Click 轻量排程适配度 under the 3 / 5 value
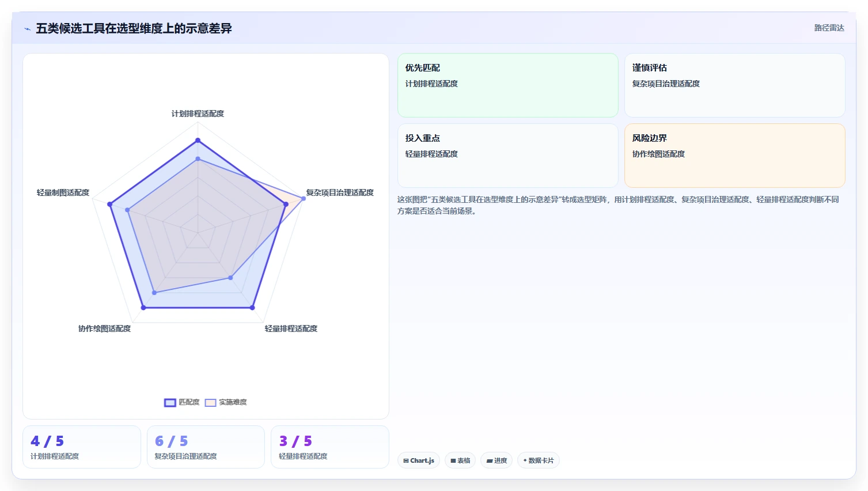 303,456
